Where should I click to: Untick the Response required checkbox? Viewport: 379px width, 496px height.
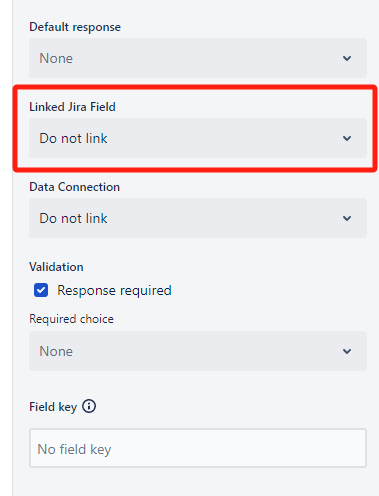pos(41,290)
